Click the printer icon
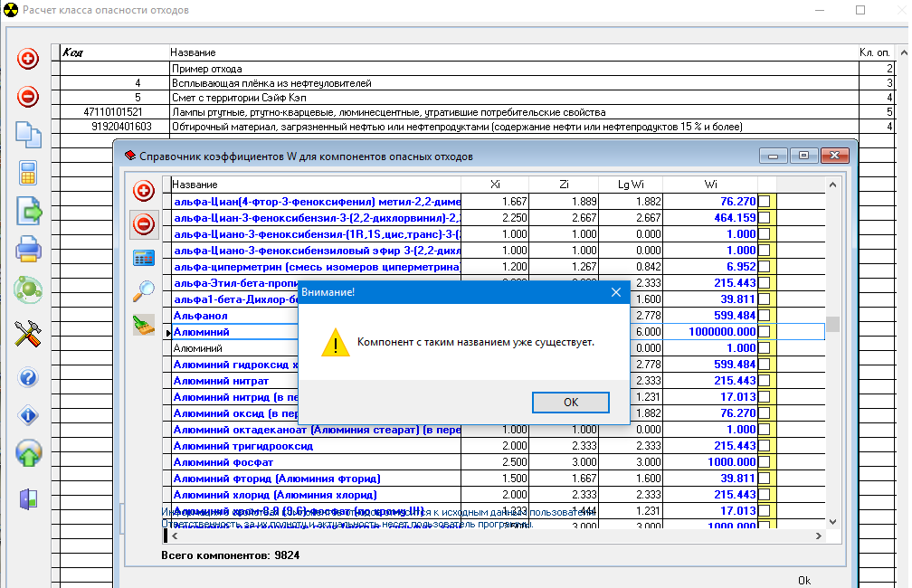Image resolution: width=912 pixels, height=588 pixels. pos(29,250)
